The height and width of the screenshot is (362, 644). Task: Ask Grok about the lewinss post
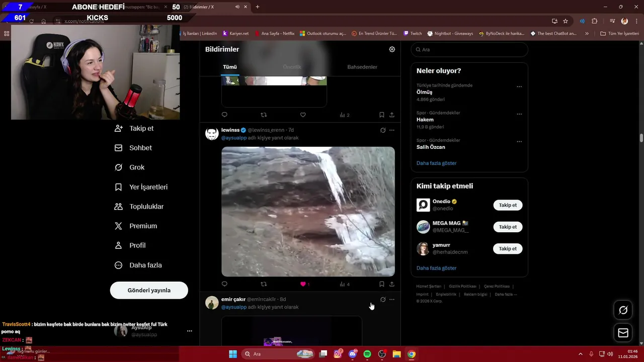pyautogui.click(x=383, y=130)
